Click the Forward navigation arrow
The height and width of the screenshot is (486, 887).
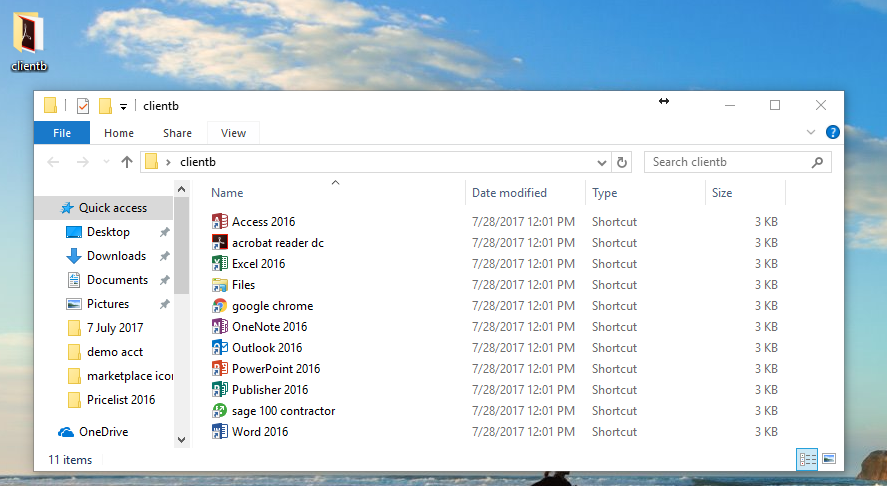coord(83,162)
